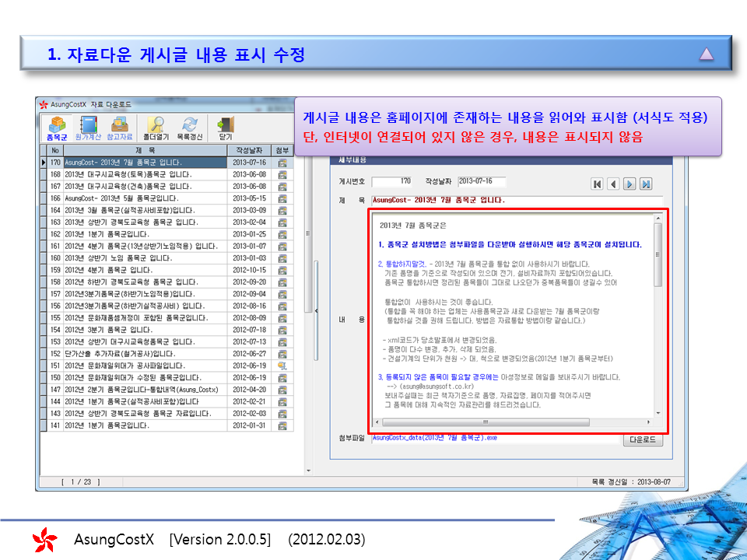Click the post list scroll-down arrow
This screenshot has height=560, width=747.
[x=308, y=471]
